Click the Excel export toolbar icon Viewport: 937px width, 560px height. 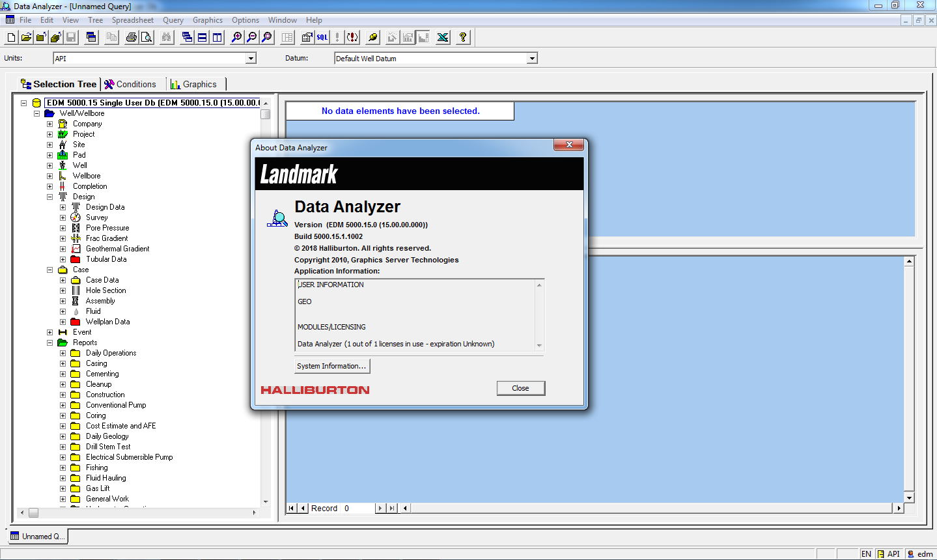tap(443, 37)
